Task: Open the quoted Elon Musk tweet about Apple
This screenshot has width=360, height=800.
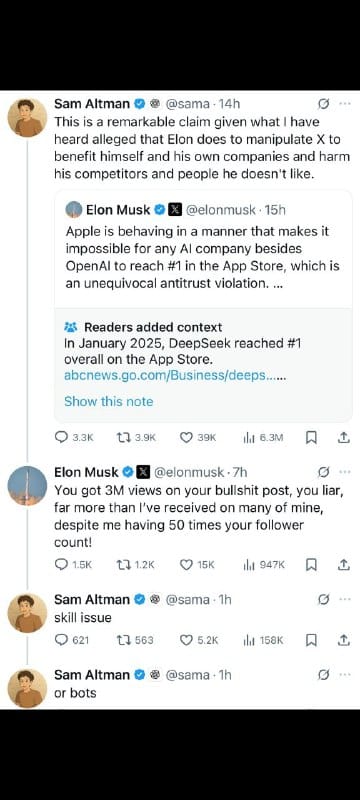Action: [x=203, y=249]
